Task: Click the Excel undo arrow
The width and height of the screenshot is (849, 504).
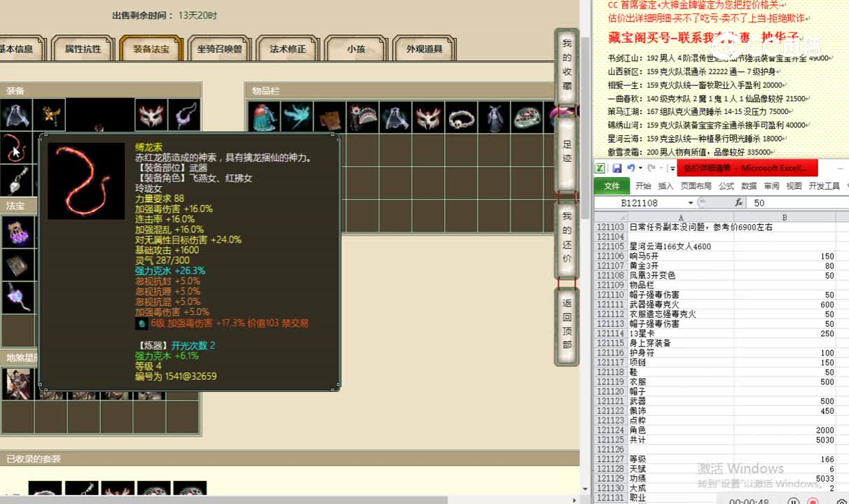Action: coord(631,168)
